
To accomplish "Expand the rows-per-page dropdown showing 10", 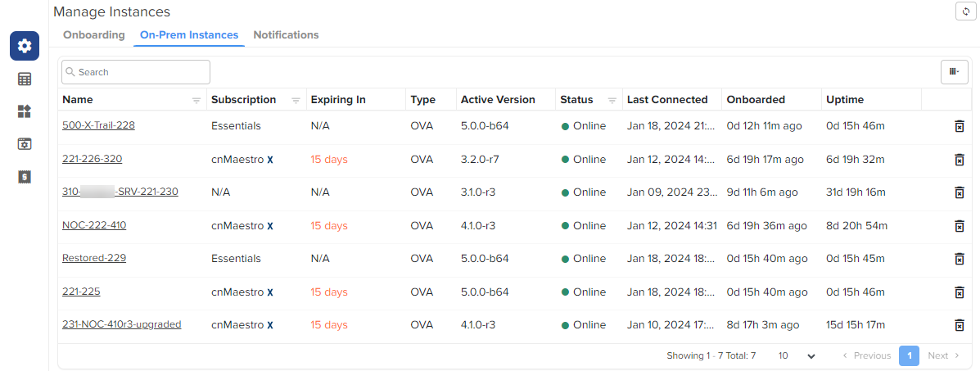I will [797, 356].
